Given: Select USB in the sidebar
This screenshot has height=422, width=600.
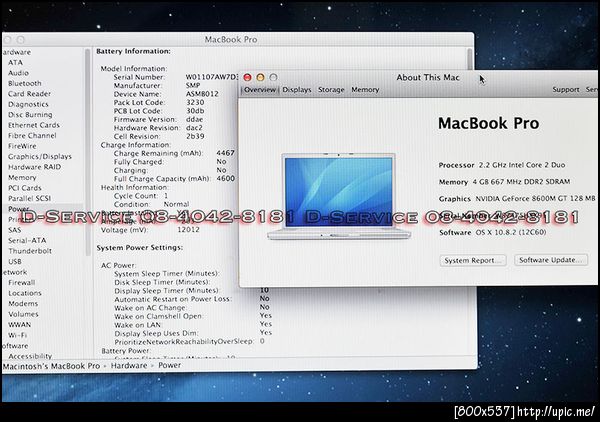Looking at the screenshot, I should pyautogui.click(x=15, y=262).
